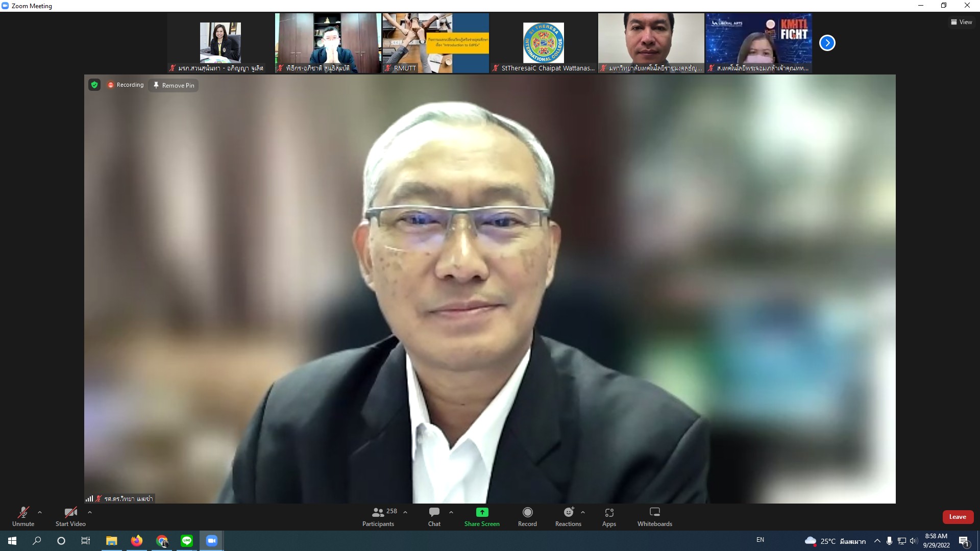The image size is (980, 551).
Task: Expand audio options arrow next to Unmute
Action: pyautogui.click(x=40, y=512)
